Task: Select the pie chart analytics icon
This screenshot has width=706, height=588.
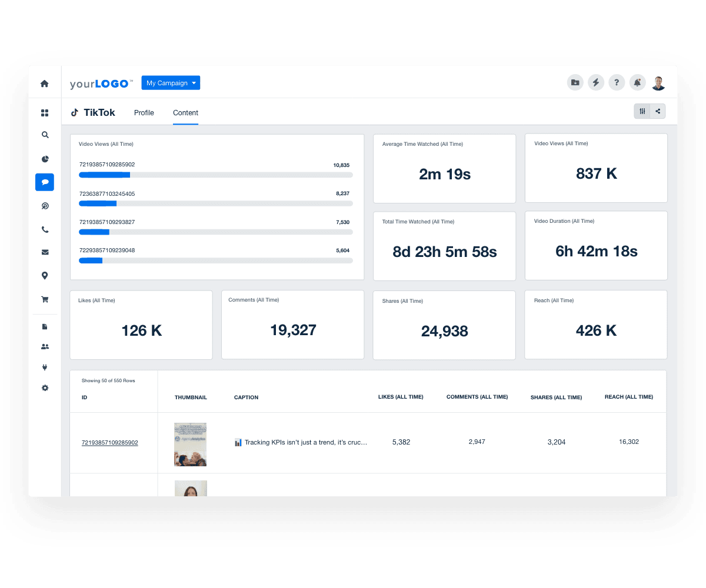Action: (x=45, y=159)
